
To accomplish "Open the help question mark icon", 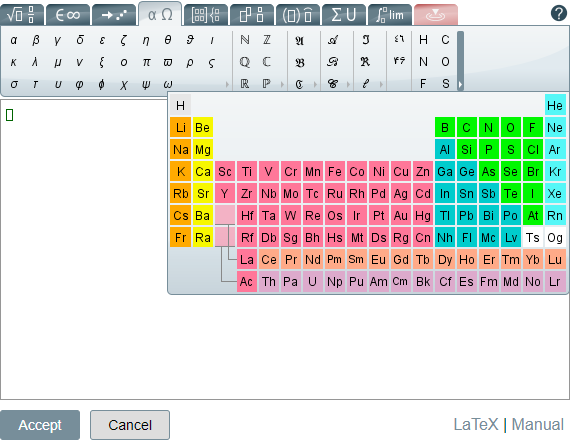I will click(559, 13).
